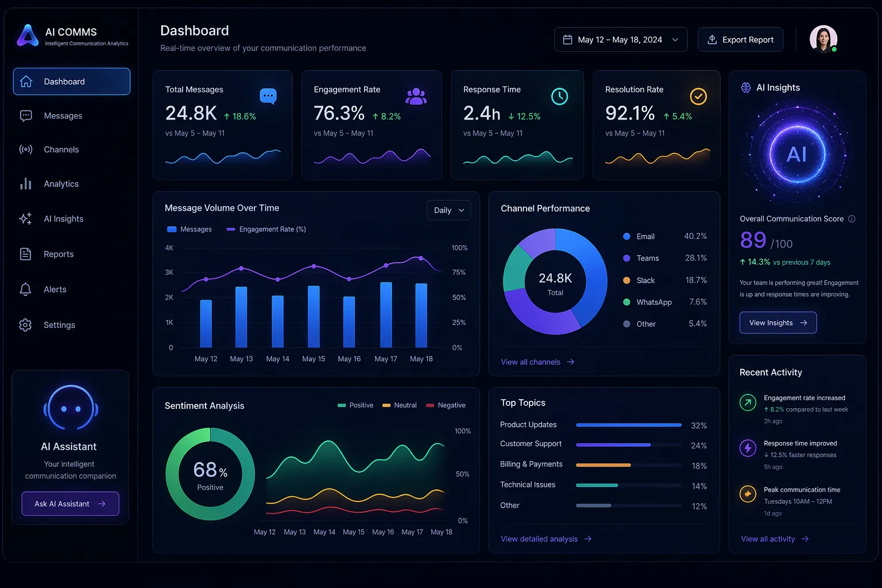Open Alerts in sidebar
Screen dimensions: 882x588
(72, 289)
